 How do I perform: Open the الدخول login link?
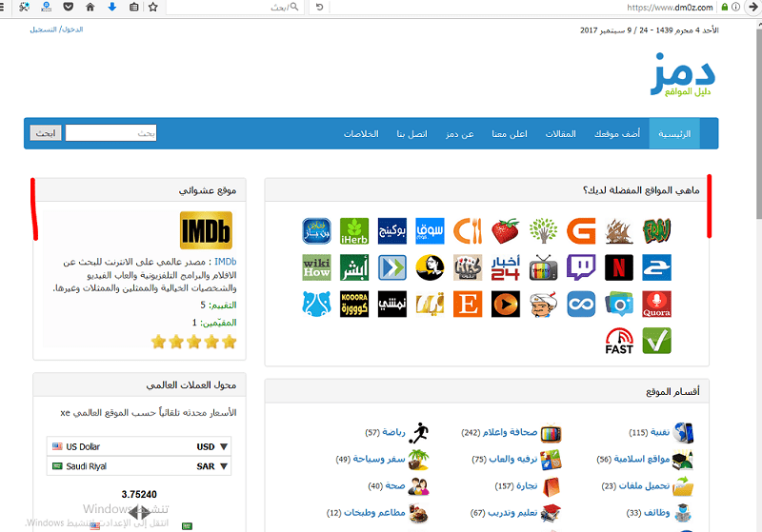pos(72,30)
